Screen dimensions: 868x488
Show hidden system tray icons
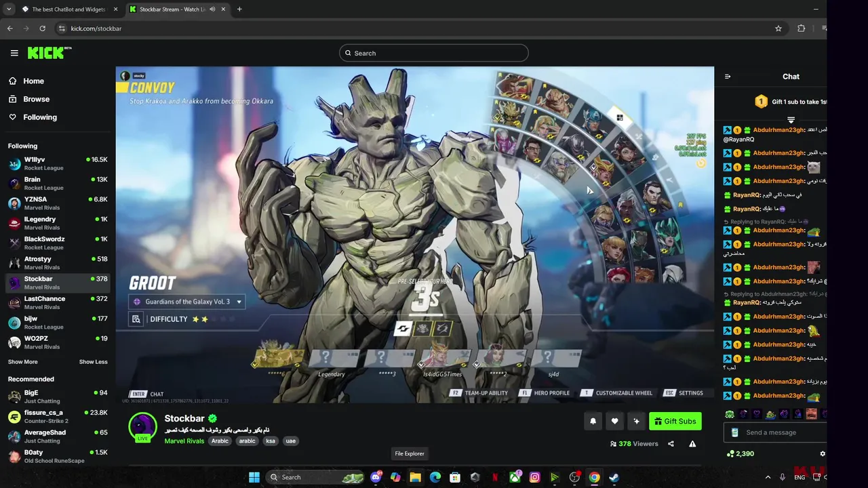pyautogui.click(x=768, y=477)
